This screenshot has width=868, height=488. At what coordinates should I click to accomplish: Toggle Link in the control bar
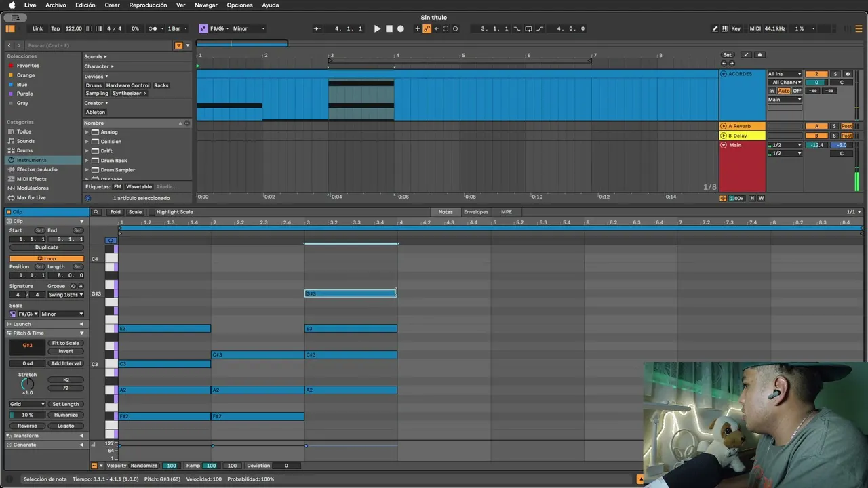tap(37, 28)
